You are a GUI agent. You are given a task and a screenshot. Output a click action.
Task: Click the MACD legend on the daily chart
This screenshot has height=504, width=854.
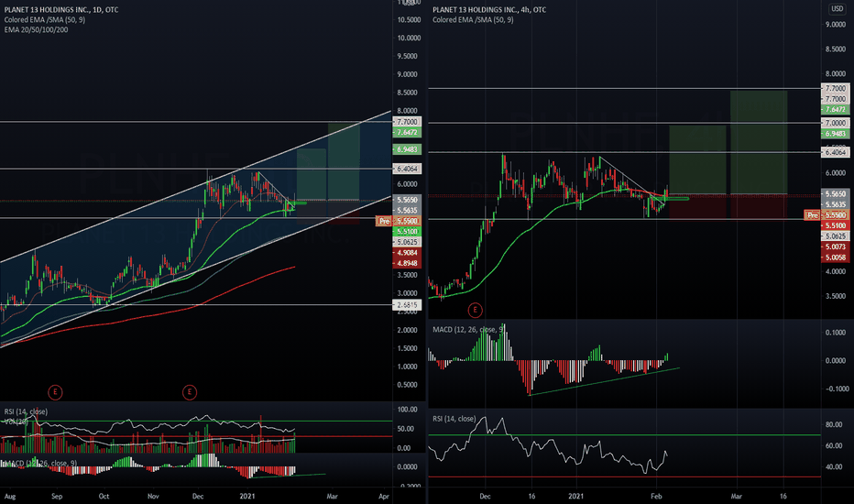tap(39, 463)
